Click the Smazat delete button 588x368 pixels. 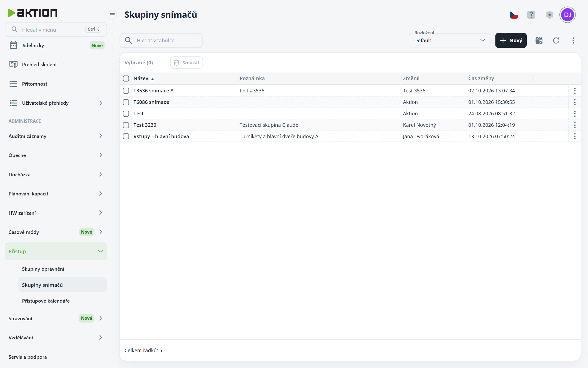tap(186, 63)
